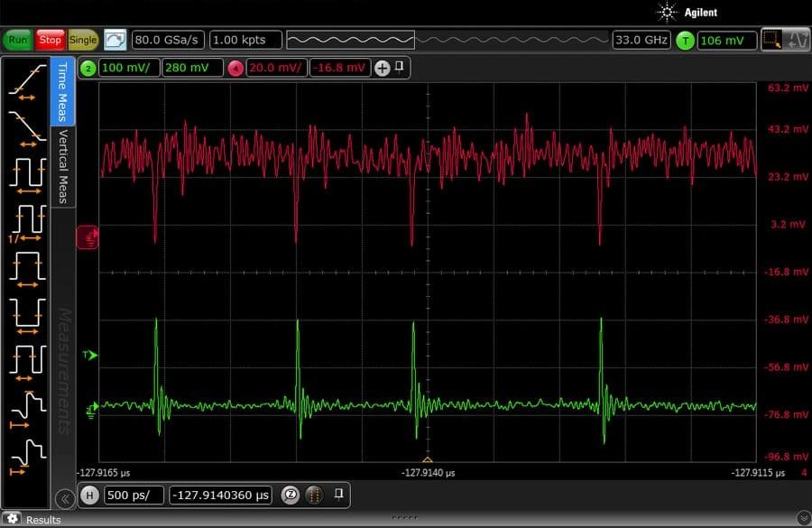812x528 pixels.
Task: Click the Agilent logo
Action: coord(687,13)
